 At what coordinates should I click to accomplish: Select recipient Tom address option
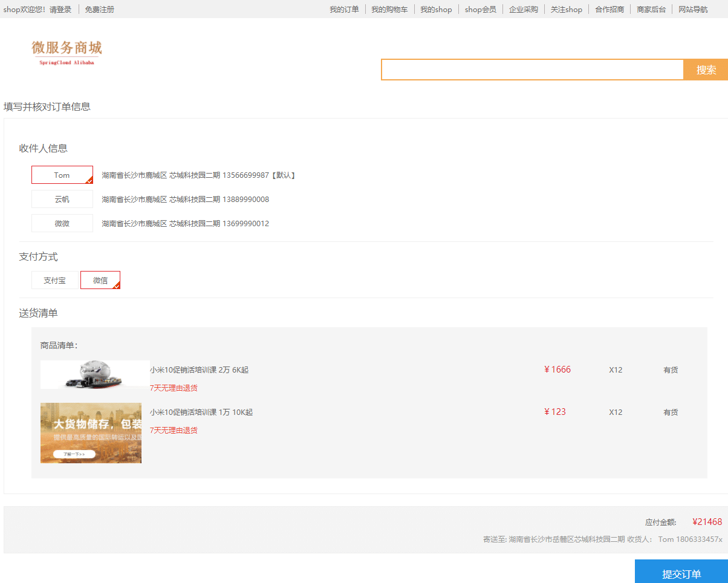point(62,175)
